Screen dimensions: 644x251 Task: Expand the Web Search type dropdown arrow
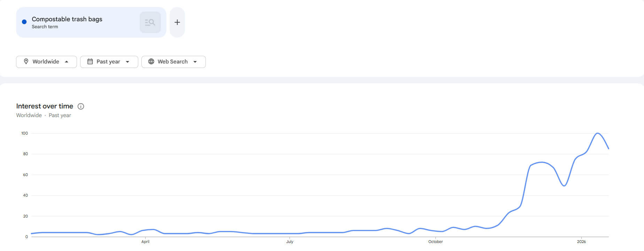(195, 62)
